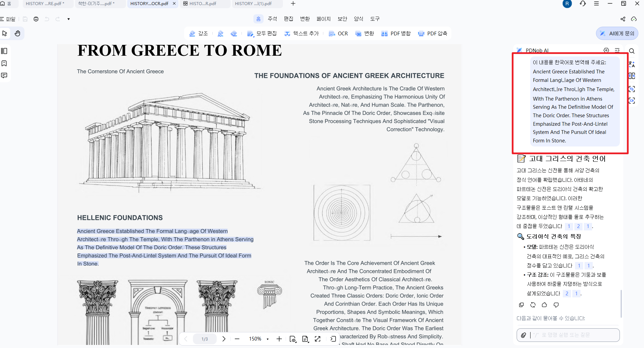Open the 보안 security tab
644x348 pixels.
pos(342,19)
